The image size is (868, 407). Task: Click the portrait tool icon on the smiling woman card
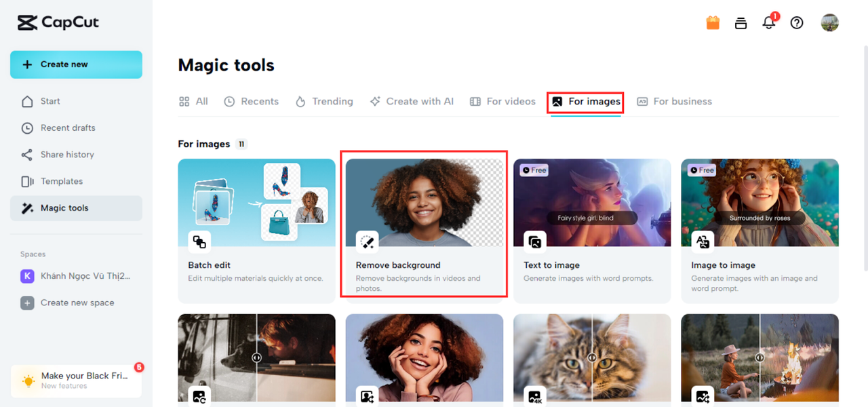pyautogui.click(x=368, y=397)
